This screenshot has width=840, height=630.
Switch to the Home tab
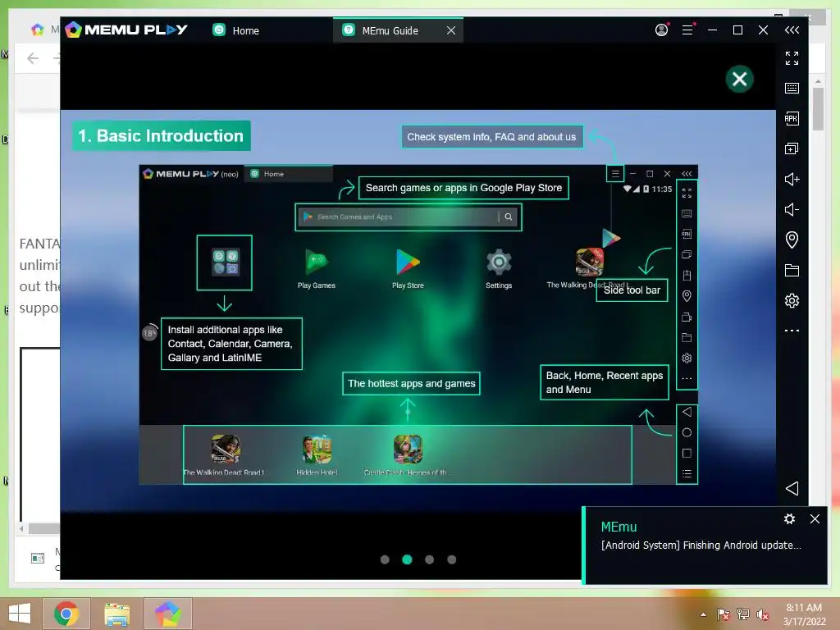tap(235, 30)
